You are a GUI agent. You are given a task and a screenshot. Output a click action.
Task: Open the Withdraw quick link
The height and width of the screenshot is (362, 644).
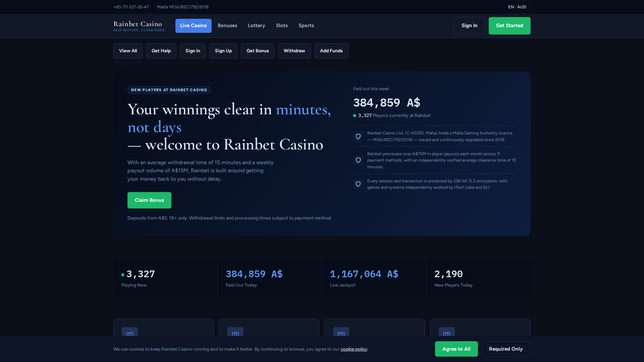pyautogui.click(x=294, y=51)
